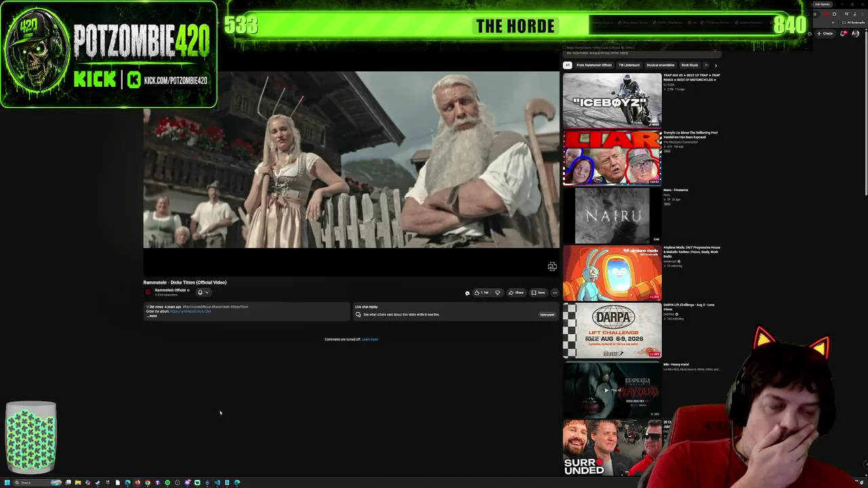Click the Rammstein Official channel avatar

click(148, 292)
